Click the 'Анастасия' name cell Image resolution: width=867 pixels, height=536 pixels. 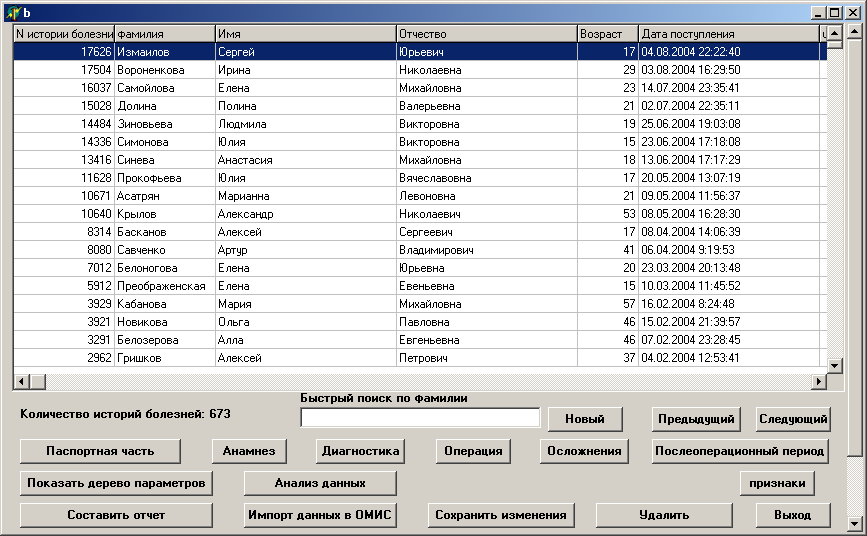tap(306, 160)
